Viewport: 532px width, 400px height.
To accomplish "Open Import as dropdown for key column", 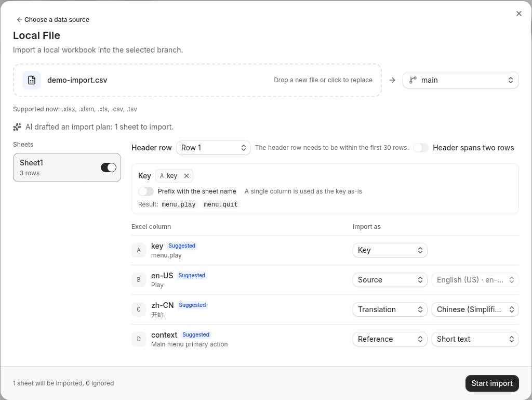I will [x=390, y=250].
